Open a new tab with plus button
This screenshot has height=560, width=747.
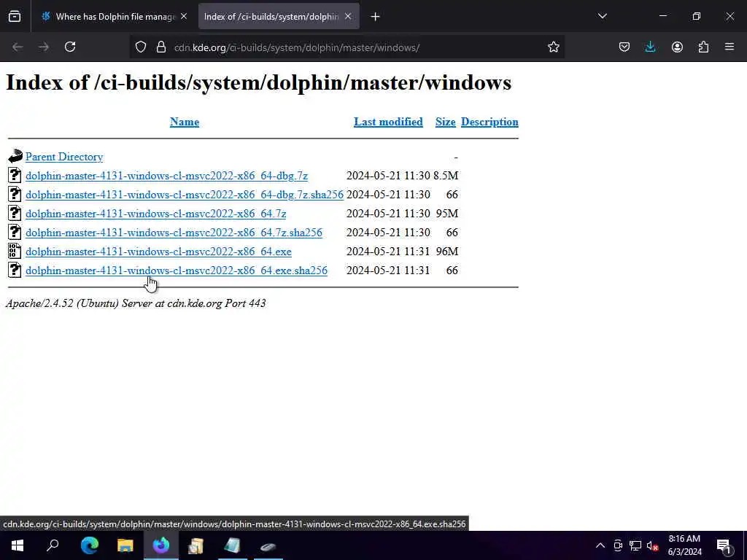(x=376, y=17)
